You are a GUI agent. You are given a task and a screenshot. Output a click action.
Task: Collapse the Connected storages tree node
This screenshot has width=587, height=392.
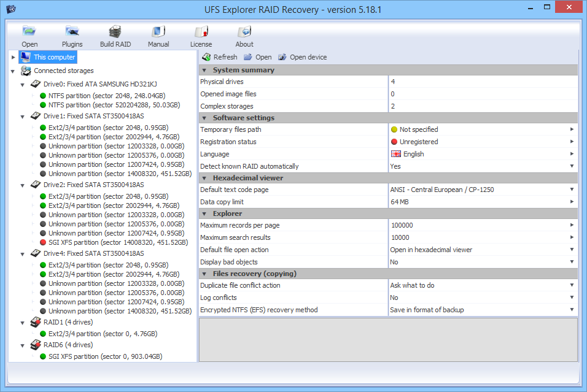click(x=14, y=71)
